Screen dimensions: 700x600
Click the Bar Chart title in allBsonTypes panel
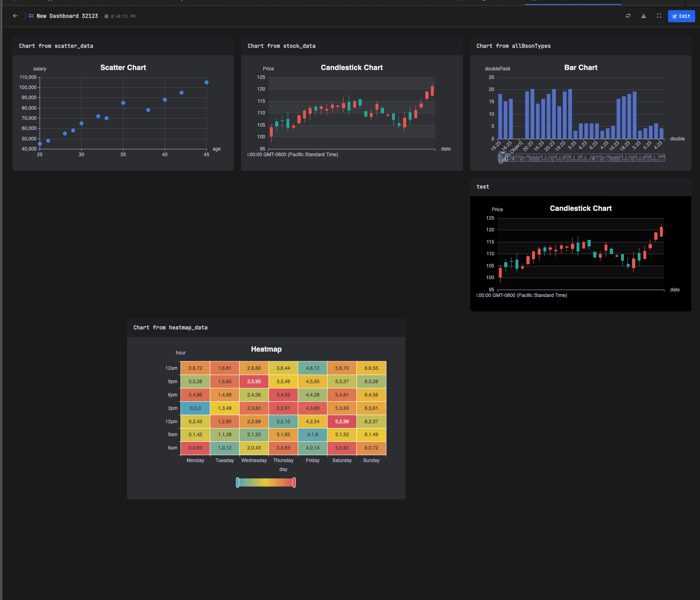point(581,67)
